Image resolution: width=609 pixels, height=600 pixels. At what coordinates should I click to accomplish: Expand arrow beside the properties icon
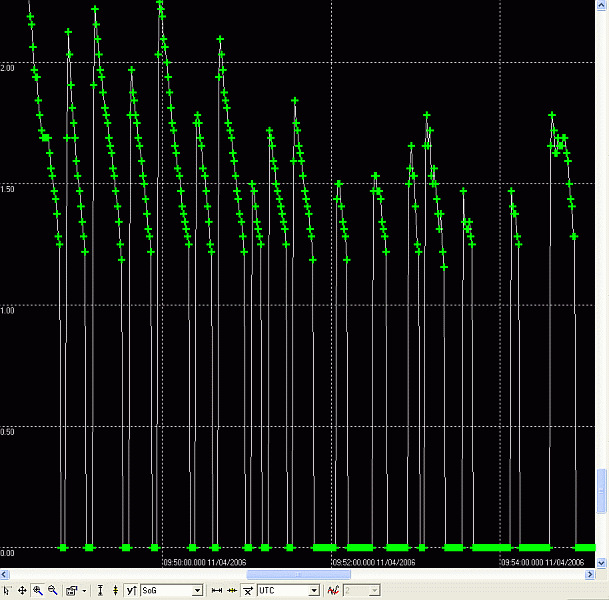point(85,591)
